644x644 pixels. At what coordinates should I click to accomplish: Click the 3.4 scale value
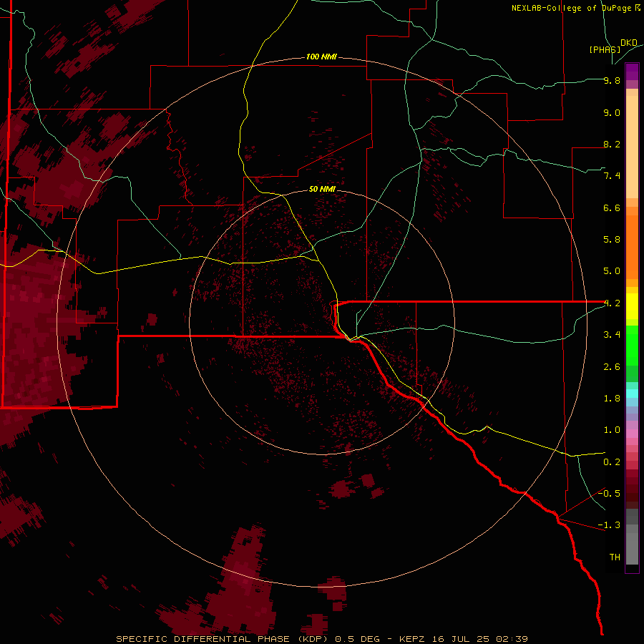612,335
